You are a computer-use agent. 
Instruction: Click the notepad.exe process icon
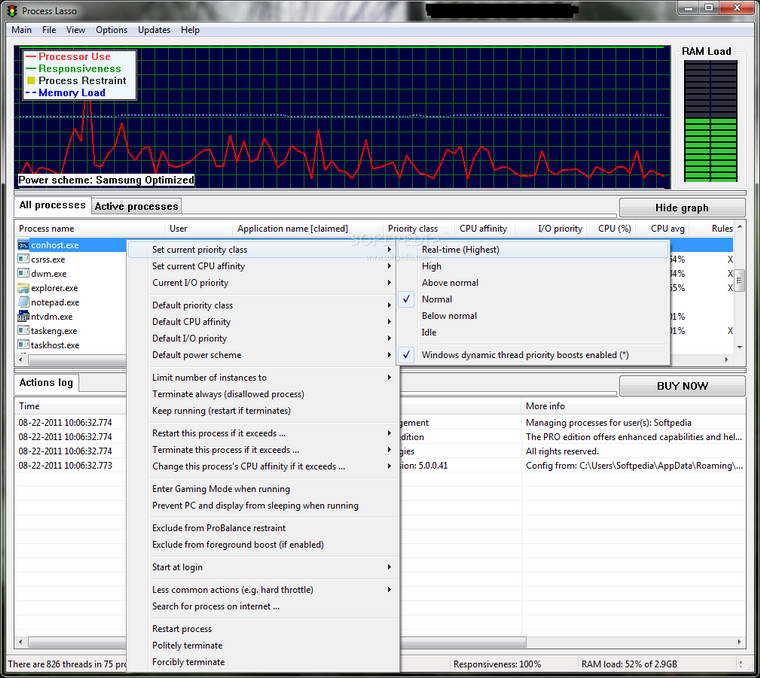point(23,302)
